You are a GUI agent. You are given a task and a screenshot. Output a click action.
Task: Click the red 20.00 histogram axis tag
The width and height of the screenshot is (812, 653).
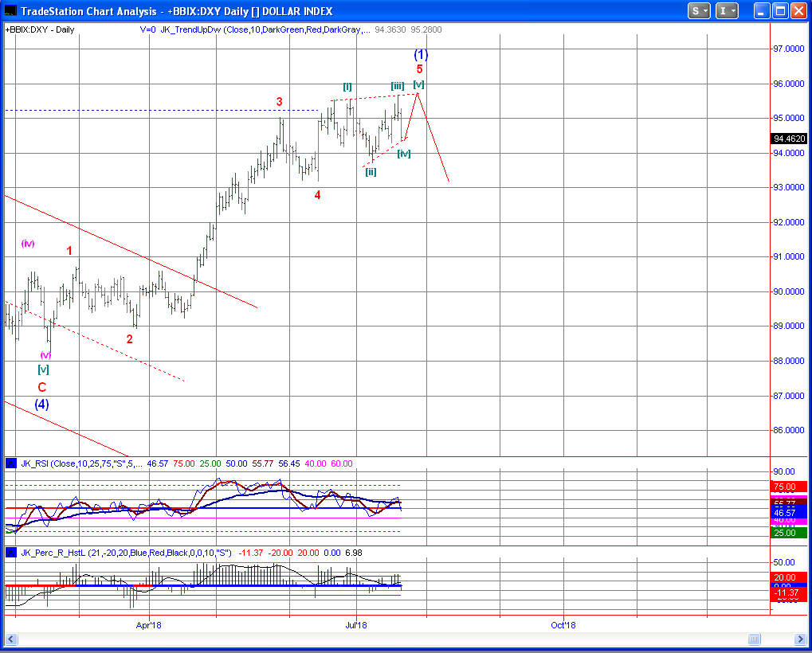point(789,577)
